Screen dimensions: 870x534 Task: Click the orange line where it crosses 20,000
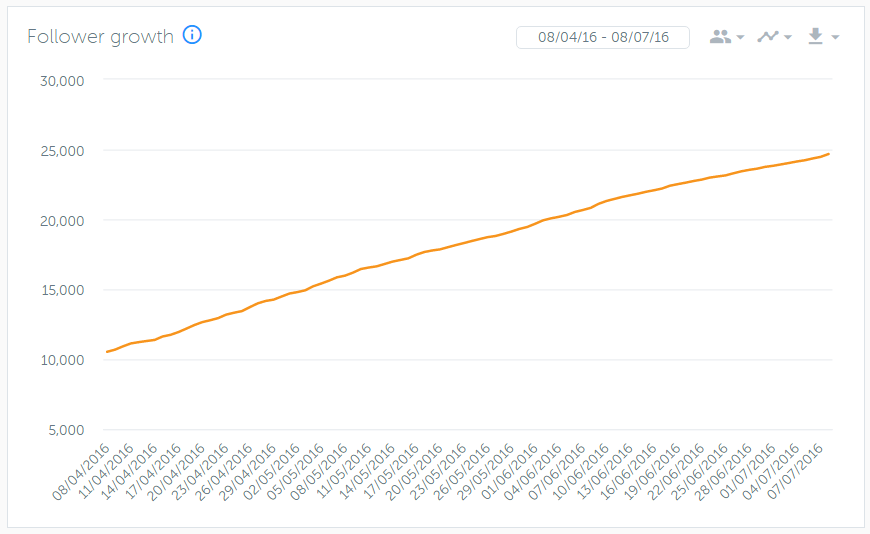(x=544, y=220)
